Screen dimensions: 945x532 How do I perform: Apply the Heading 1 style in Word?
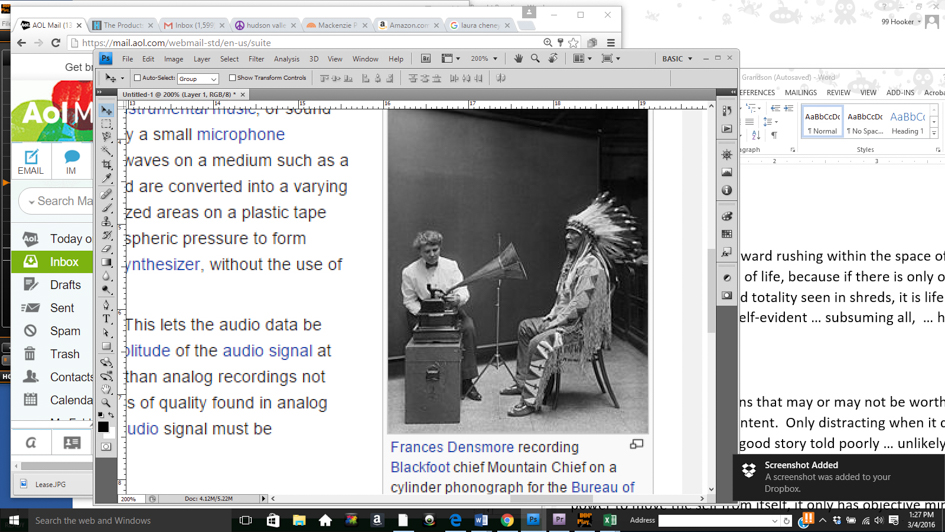[907, 121]
